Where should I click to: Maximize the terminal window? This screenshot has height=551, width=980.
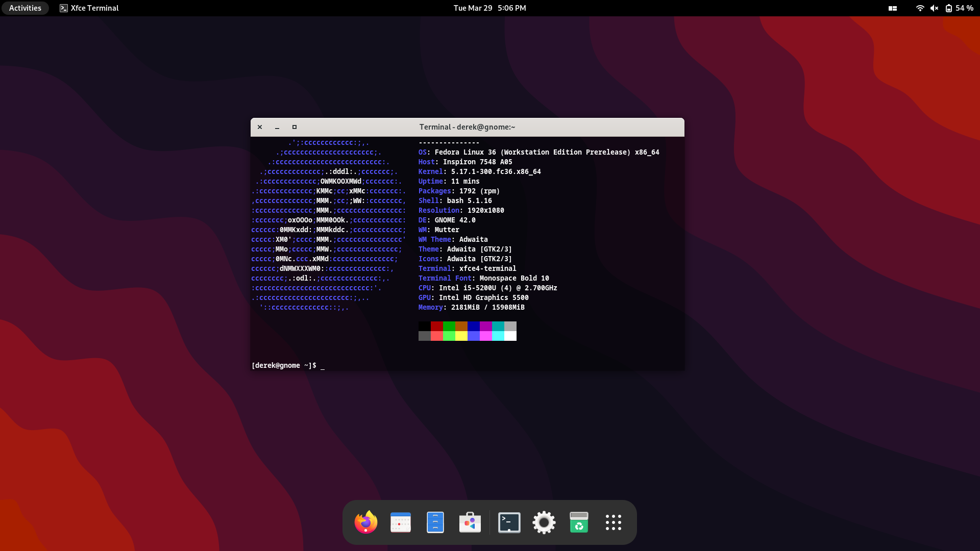(295, 127)
